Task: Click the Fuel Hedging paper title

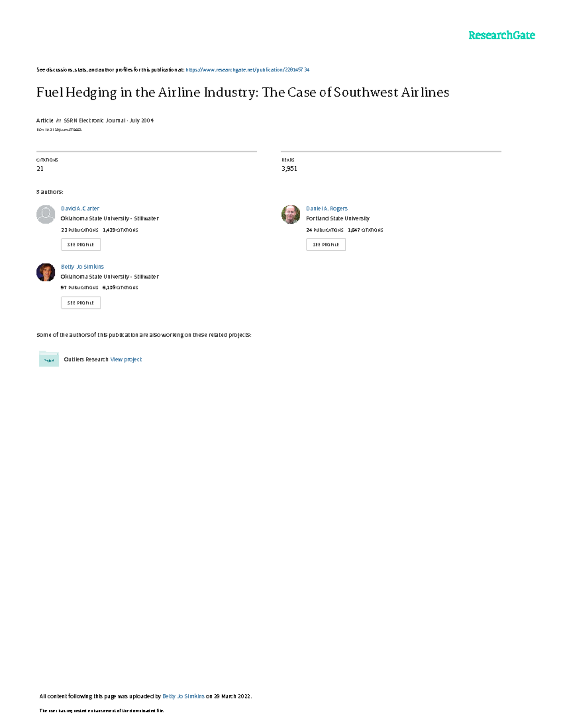Action: (243, 92)
